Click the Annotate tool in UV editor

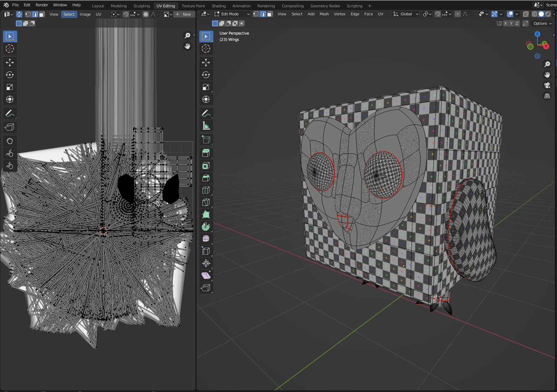point(10,113)
